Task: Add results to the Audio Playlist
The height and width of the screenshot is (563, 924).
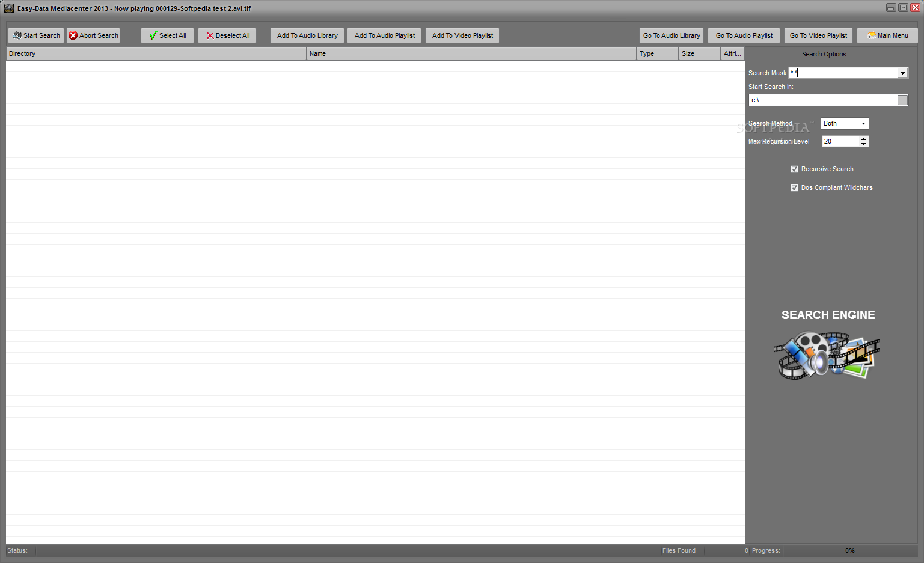Action: click(385, 35)
